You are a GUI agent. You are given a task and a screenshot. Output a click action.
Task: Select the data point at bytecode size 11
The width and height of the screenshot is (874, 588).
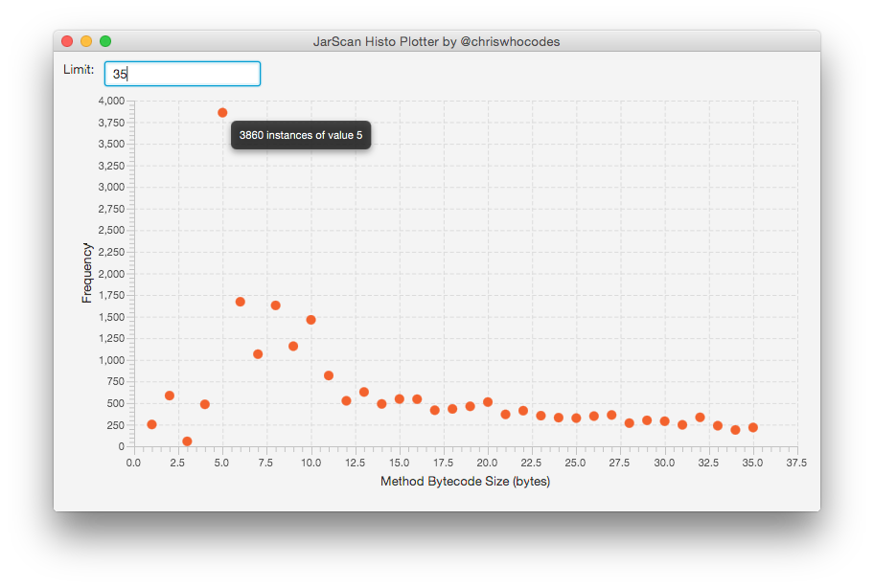tap(329, 375)
